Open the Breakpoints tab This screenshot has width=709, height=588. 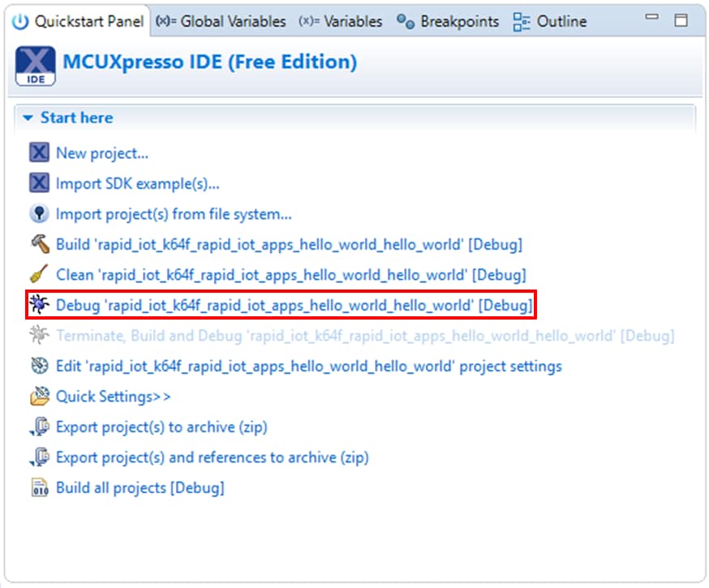coord(449,22)
